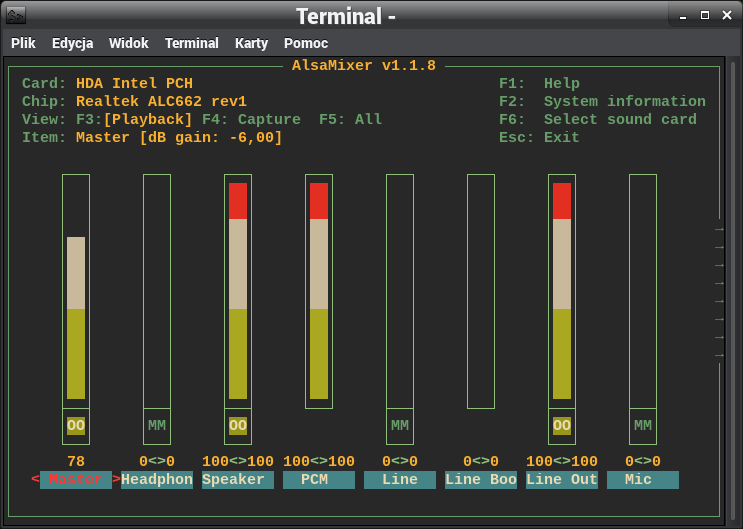The image size is (743, 529).
Task: Click the F2 System information entry
Action: pos(602,101)
